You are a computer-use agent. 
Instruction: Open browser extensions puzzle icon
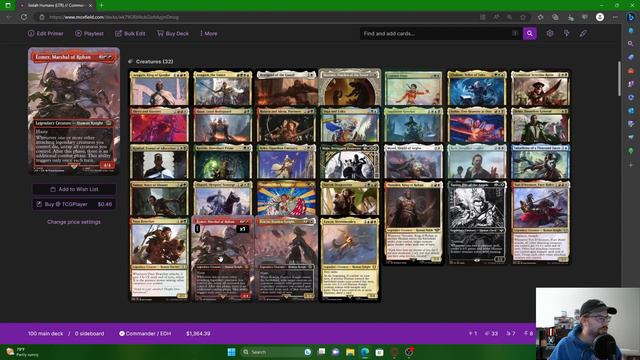[540, 17]
